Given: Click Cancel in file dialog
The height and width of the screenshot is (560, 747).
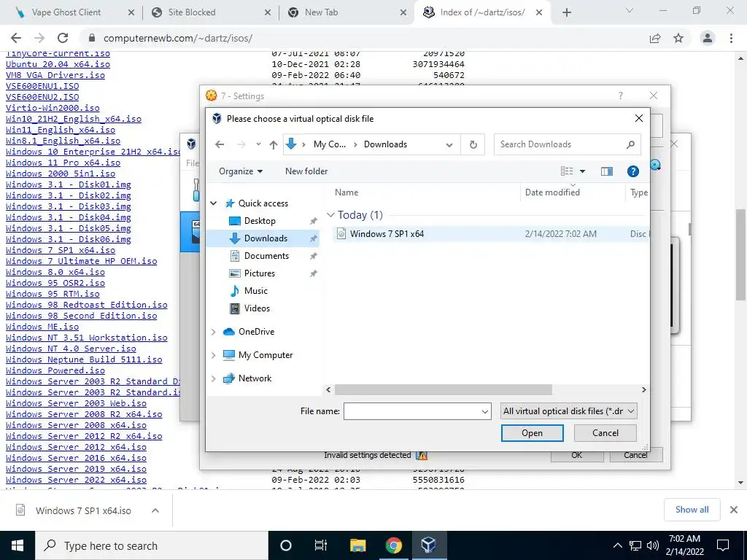Looking at the screenshot, I should [x=605, y=433].
